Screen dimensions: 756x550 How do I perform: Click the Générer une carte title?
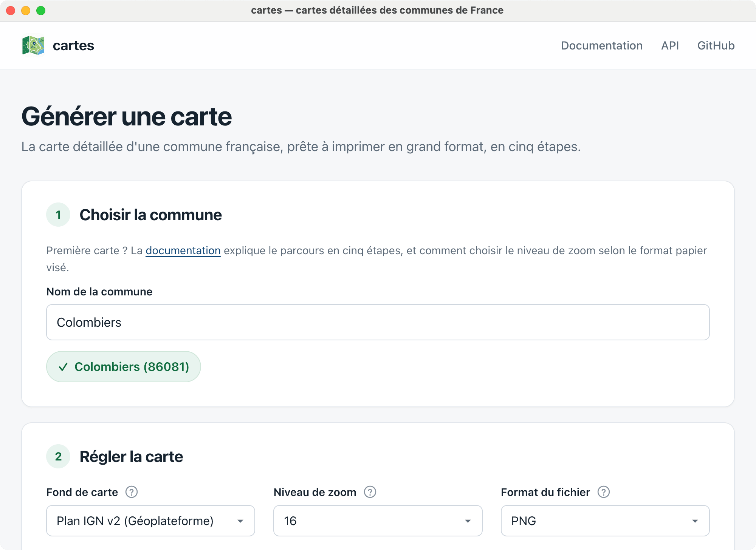[x=127, y=117]
